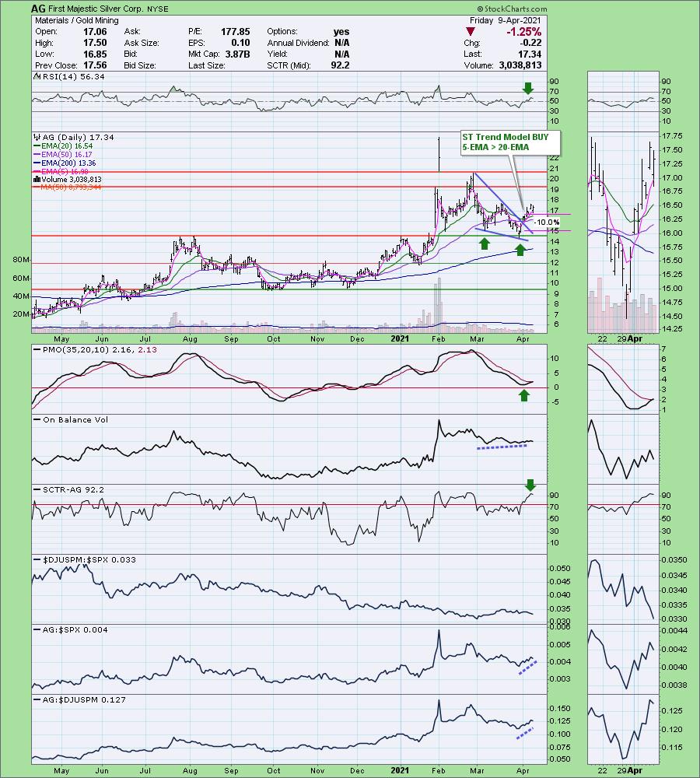This screenshot has height=778, width=700.
Task: Click the header Volume value 3,038,813
Action: tap(520, 65)
